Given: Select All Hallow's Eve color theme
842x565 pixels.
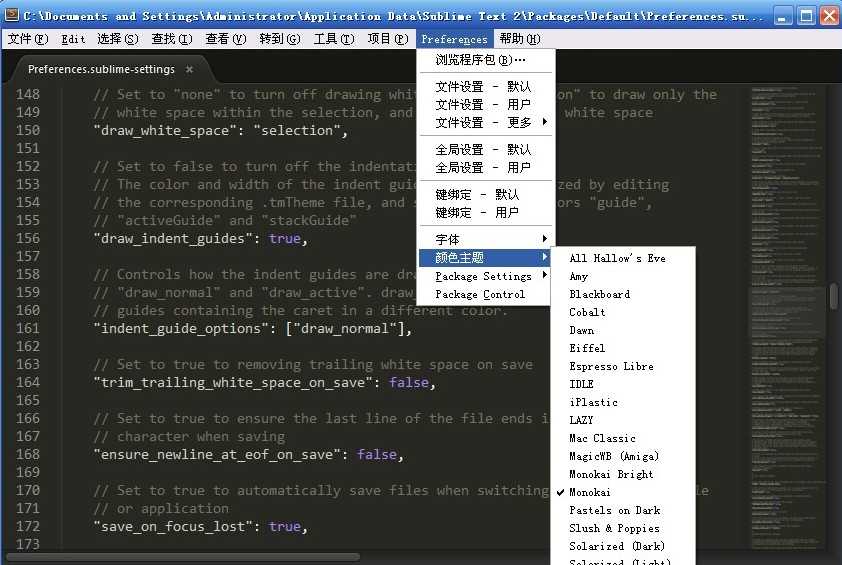Looking at the screenshot, I should point(623,258).
